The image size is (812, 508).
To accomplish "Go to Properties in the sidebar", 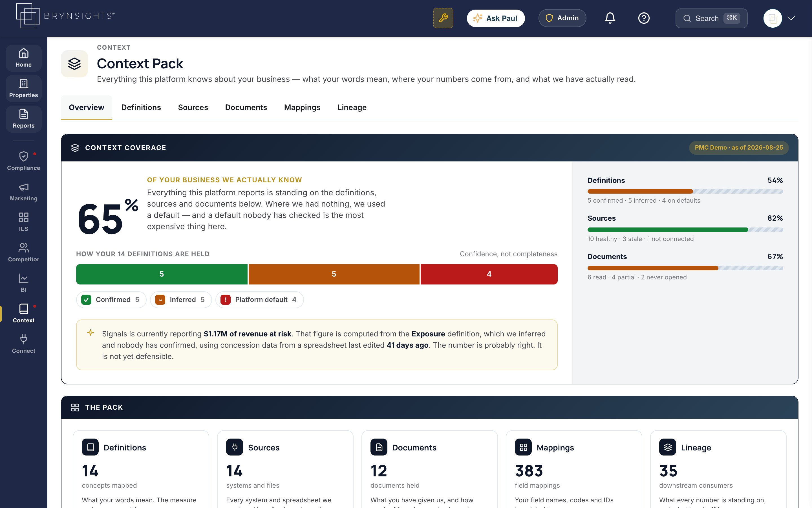I will [23, 89].
